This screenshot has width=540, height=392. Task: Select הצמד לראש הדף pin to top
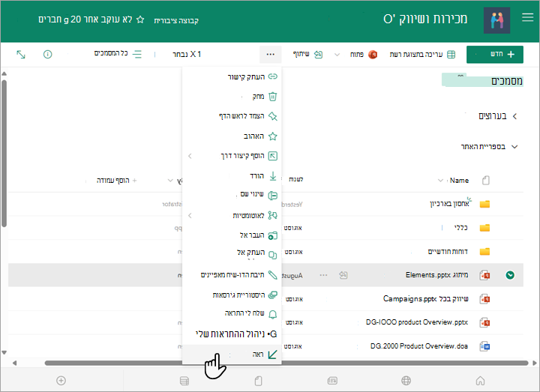coord(232,116)
